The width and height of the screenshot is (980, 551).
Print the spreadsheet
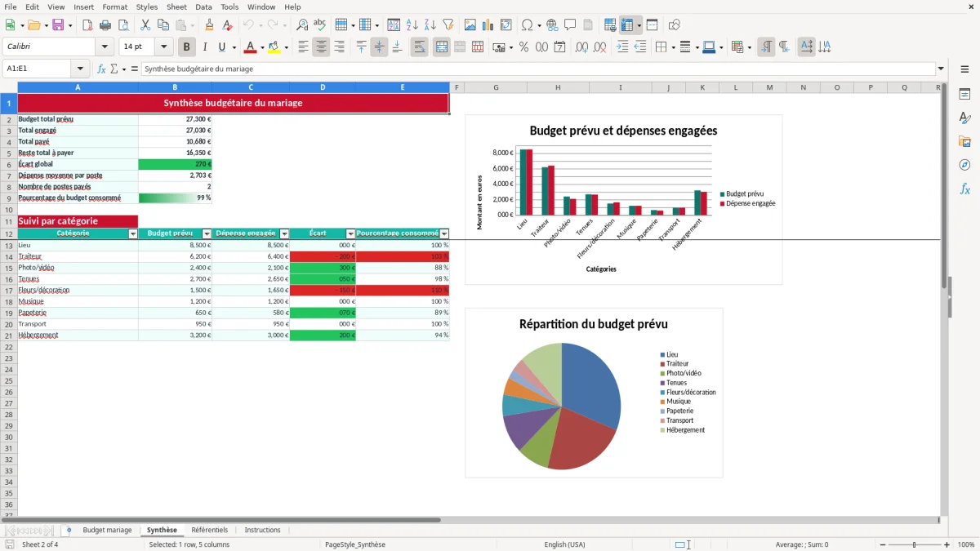click(x=105, y=25)
